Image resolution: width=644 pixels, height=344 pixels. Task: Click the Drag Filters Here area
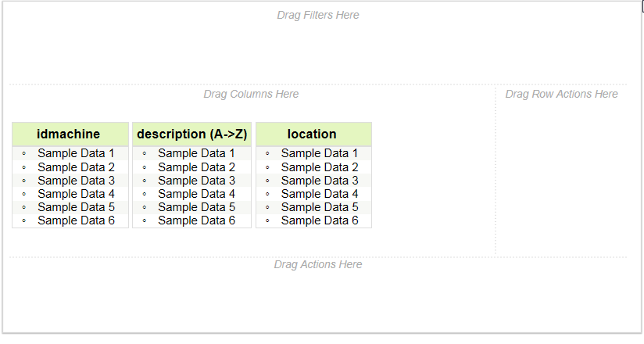[x=317, y=15]
